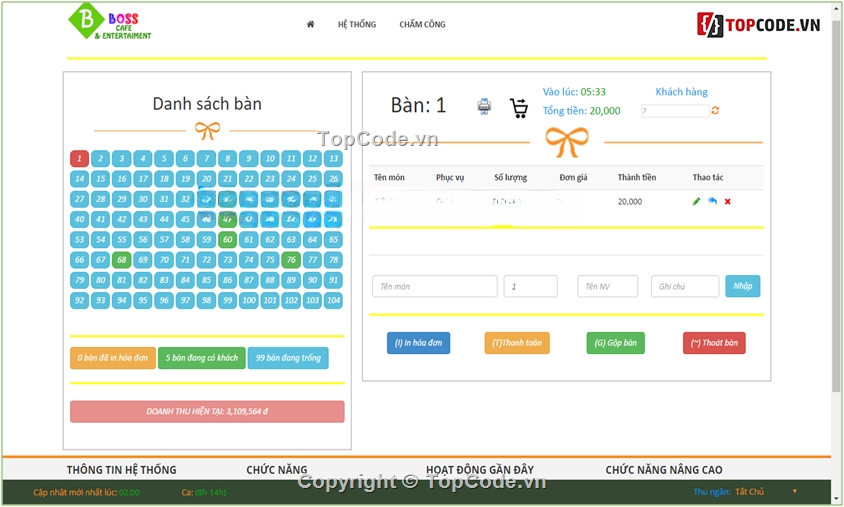The width and height of the screenshot is (844, 507).
Task: Click 'Vào lúc: 05:33' text
Action: 574,92
